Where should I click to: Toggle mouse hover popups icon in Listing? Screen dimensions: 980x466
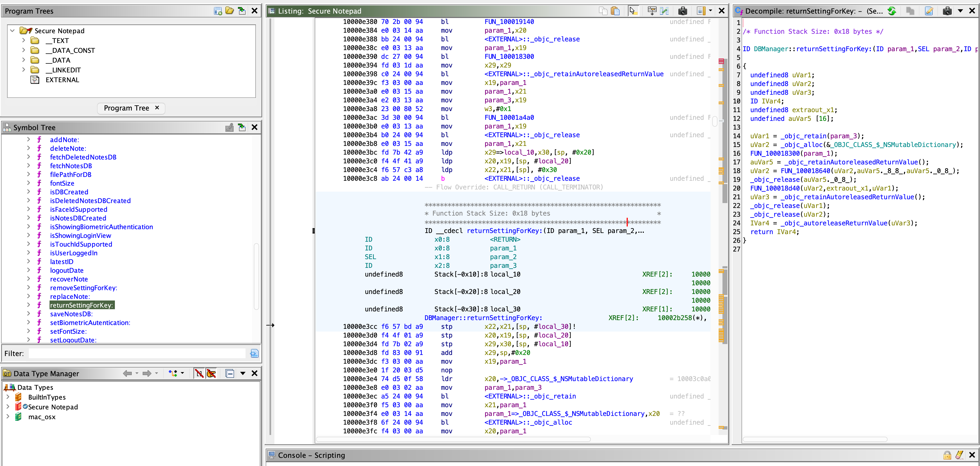point(633,11)
